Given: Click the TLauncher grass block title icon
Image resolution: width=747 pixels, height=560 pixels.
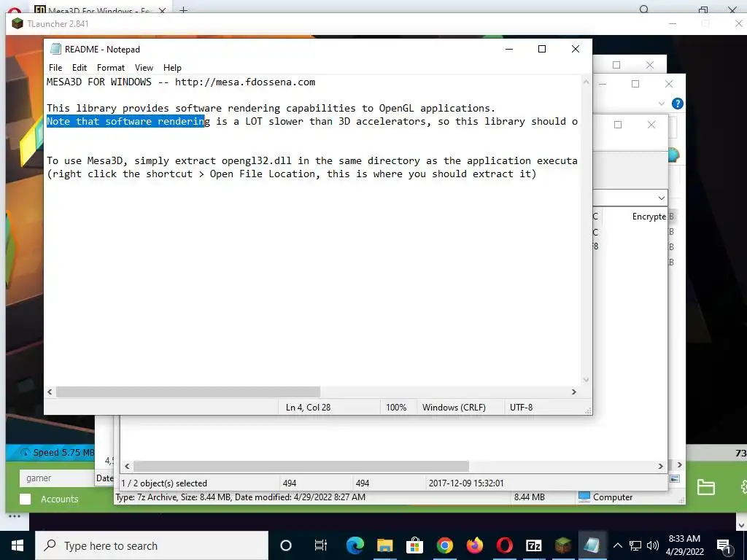Looking at the screenshot, I should point(18,23).
